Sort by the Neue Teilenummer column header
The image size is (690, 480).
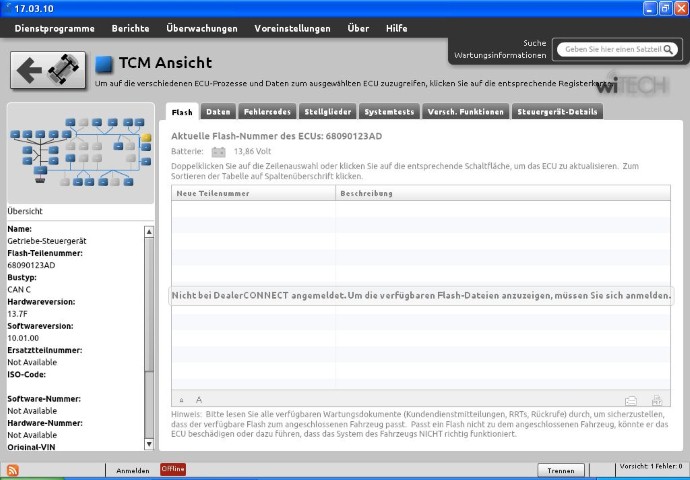tap(252, 193)
